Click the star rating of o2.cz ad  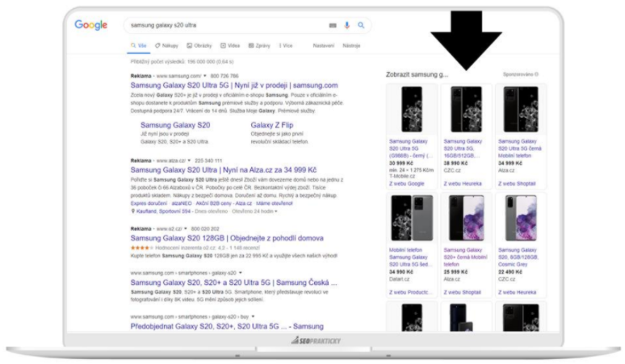(x=141, y=248)
